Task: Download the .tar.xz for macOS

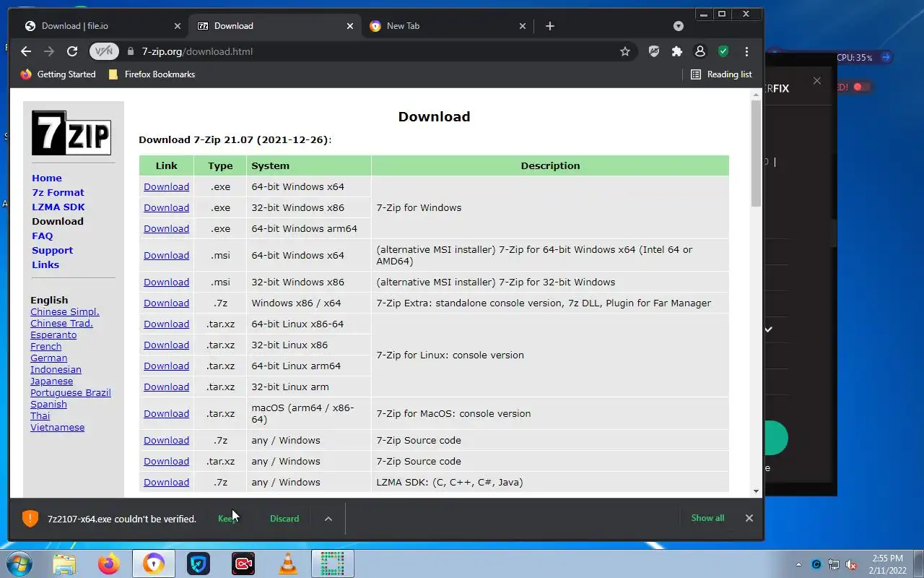Action: click(x=166, y=413)
